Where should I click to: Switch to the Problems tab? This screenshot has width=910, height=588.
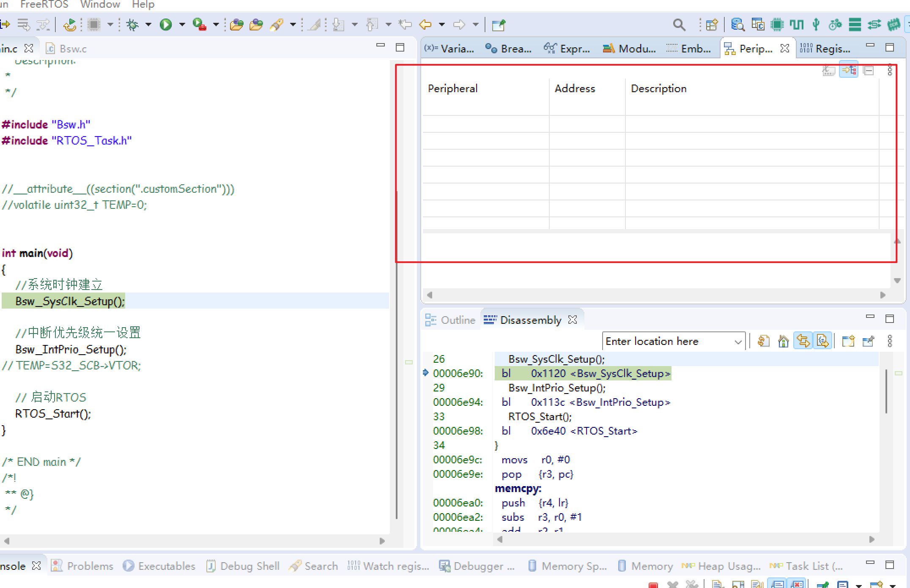tap(82, 566)
